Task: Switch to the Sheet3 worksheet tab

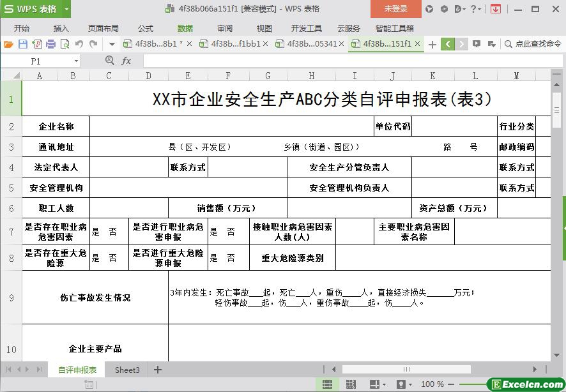Action: click(x=127, y=370)
